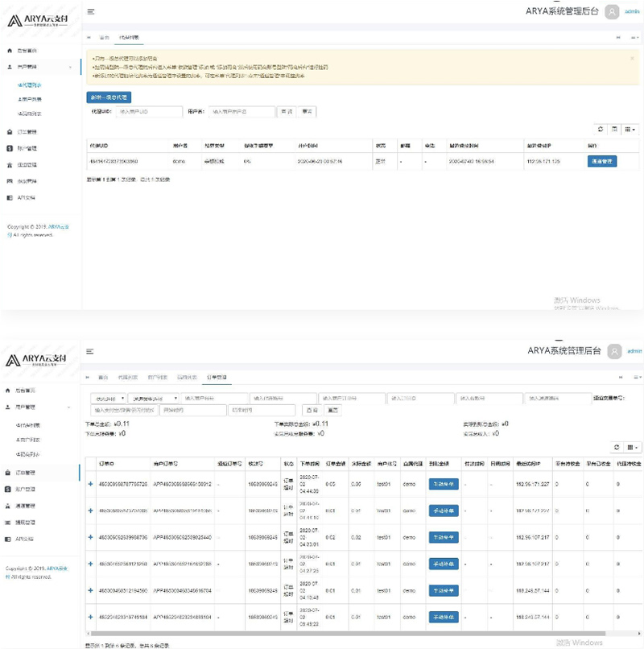The height and width of the screenshot is (649, 644).
Task: Refresh the order management table
Action: click(x=617, y=445)
